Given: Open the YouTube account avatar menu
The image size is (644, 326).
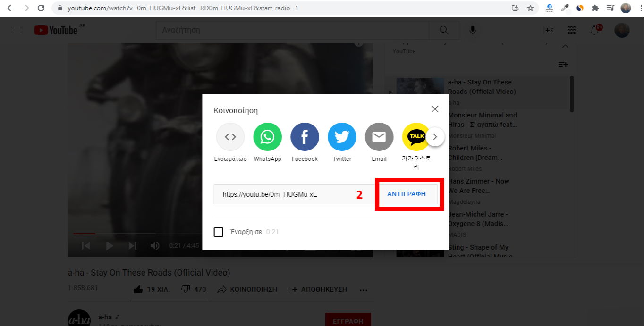Looking at the screenshot, I should pos(622,30).
